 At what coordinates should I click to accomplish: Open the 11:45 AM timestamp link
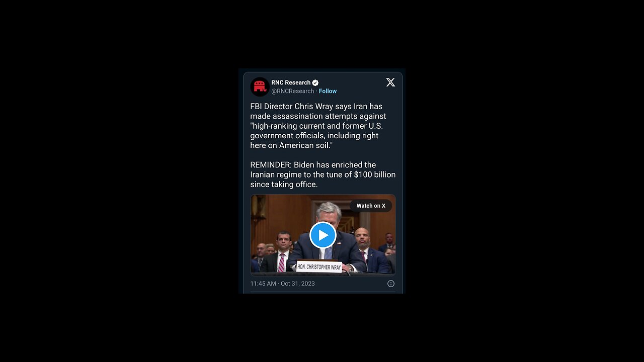(x=263, y=284)
